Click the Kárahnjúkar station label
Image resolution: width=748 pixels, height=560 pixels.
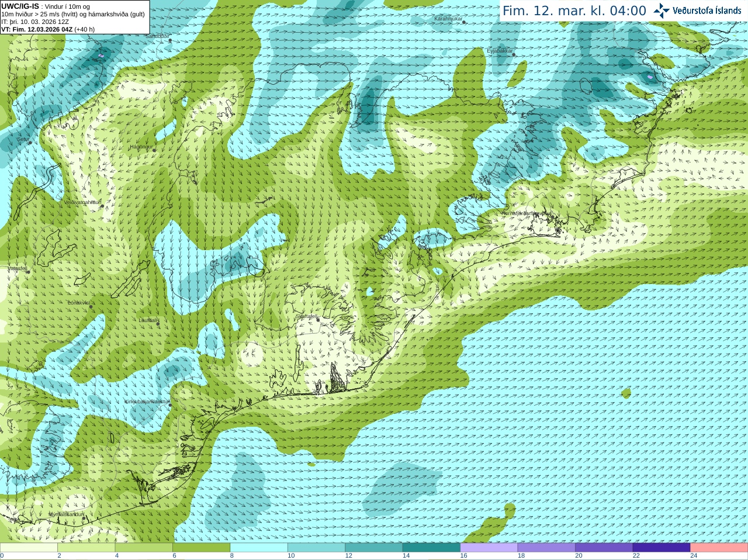[x=448, y=19]
